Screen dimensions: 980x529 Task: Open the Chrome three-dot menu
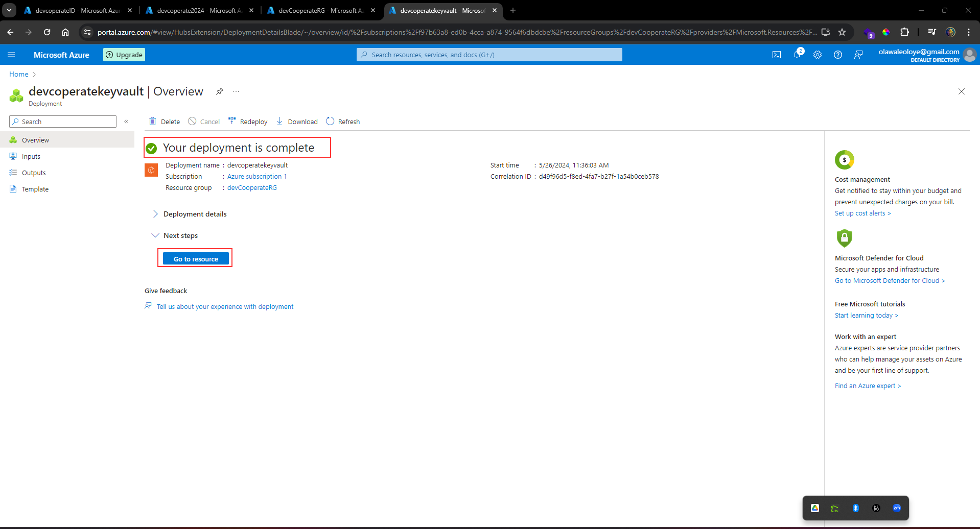coord(969,32)
